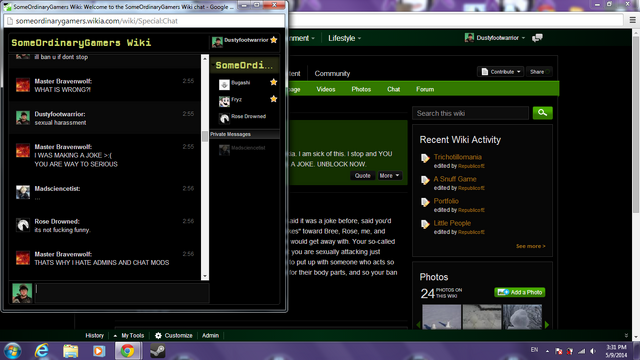Open the Trichotillomania recent activity link
This screenshot has width=640, height=360.
[458, 157]
